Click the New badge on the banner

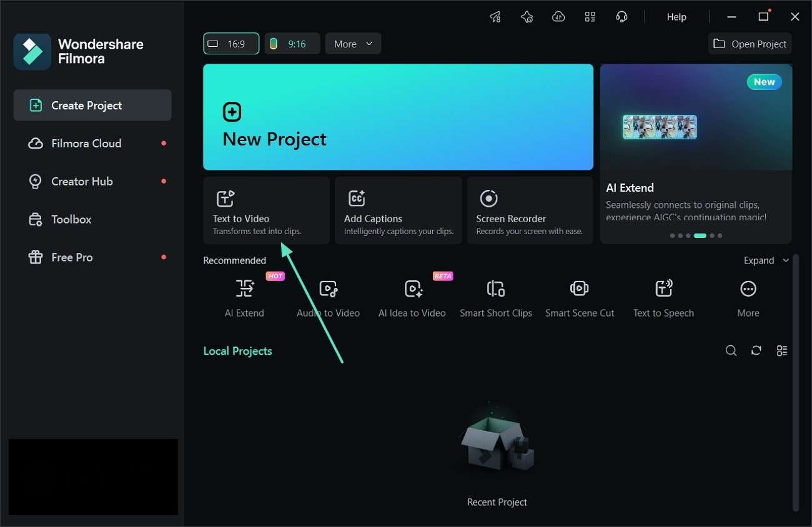point(764,82)
